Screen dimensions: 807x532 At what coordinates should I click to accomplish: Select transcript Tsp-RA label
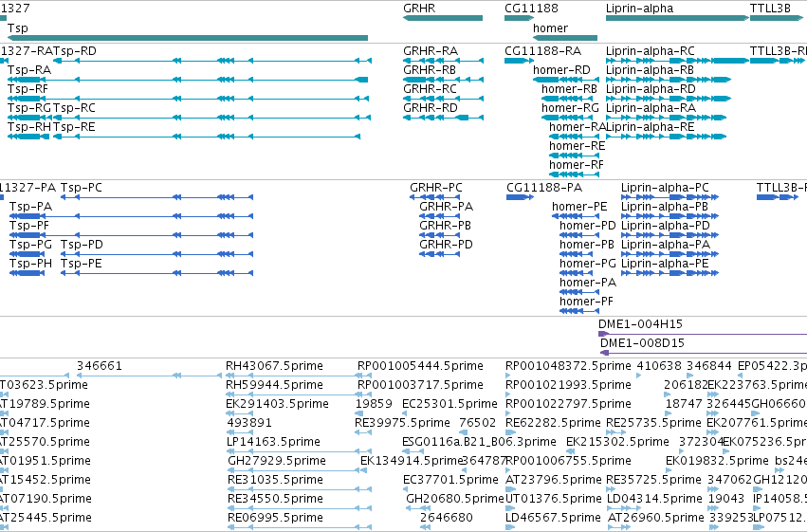click(29, 70)
